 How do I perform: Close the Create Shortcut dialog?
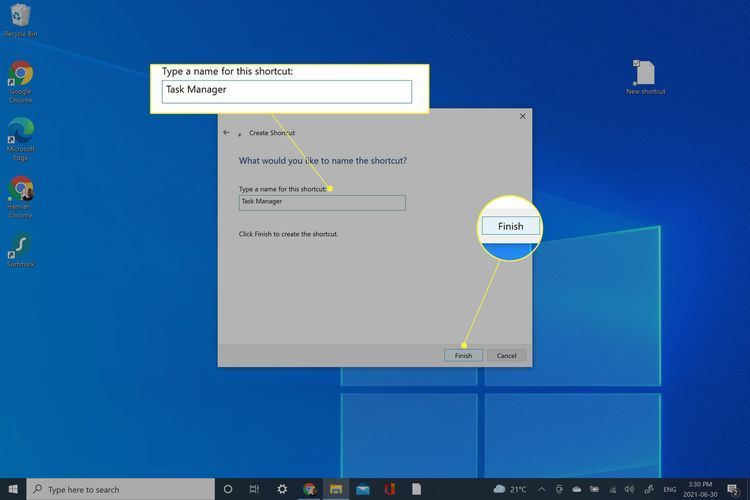522,117
